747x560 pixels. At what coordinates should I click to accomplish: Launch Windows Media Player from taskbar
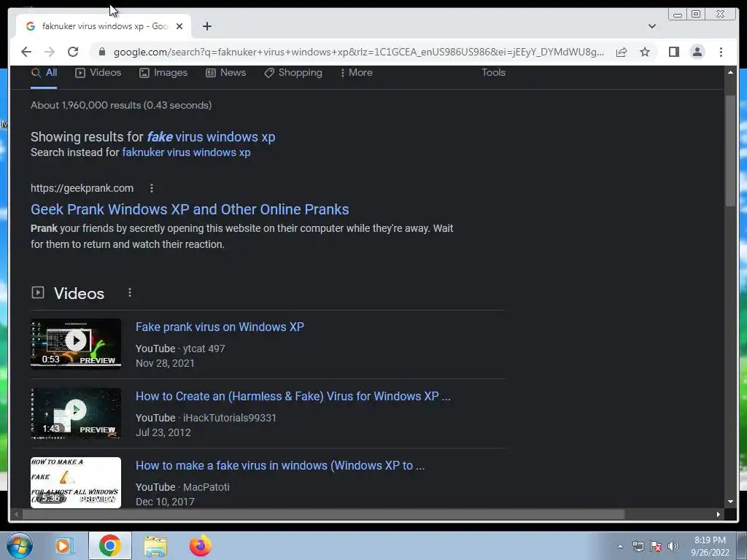pos(63,545)
